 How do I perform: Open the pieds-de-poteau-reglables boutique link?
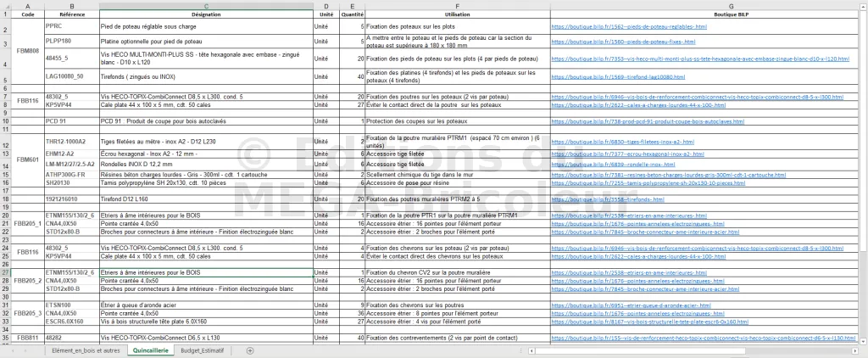tap(629, 26)
